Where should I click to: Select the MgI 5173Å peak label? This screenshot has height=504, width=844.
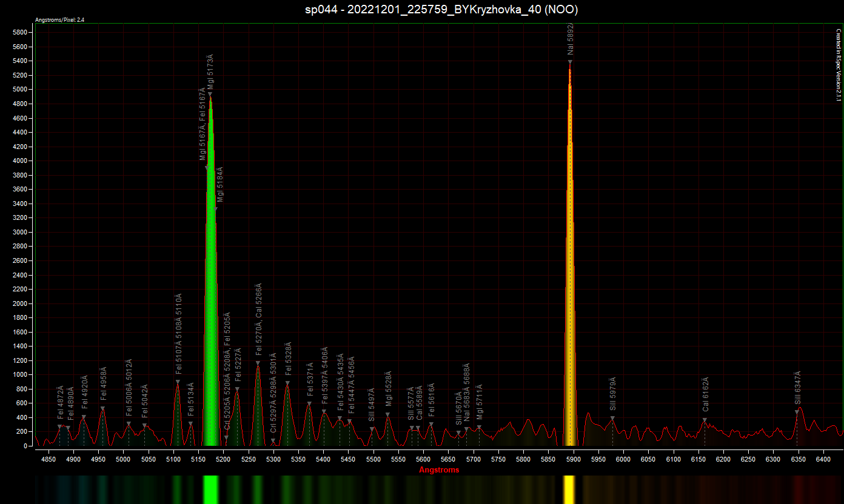click(x=210, y=71)
